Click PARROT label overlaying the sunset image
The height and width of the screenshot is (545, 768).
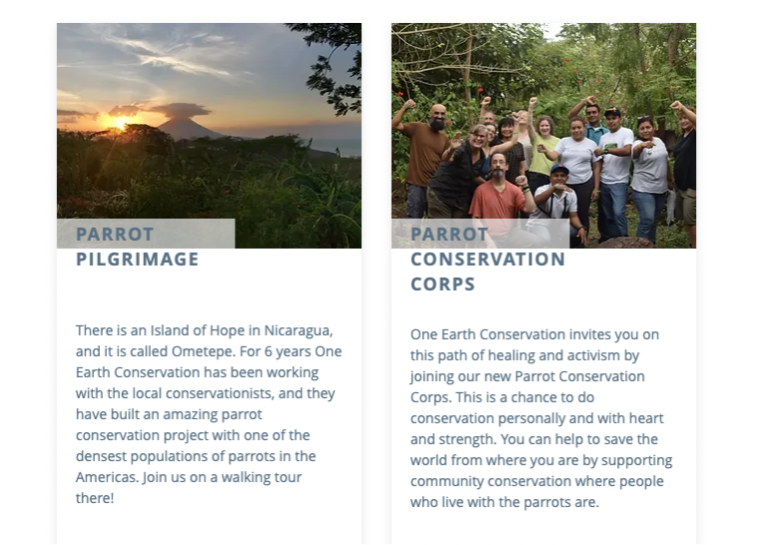click(x=115, y=235)
